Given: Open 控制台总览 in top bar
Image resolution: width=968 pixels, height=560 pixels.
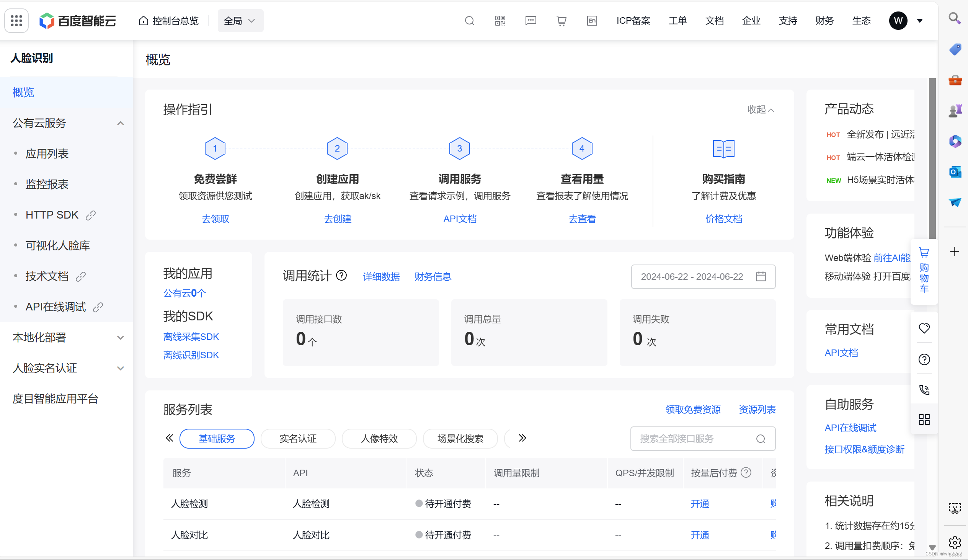Looking at the screenshot, I should tap(169, 21).
